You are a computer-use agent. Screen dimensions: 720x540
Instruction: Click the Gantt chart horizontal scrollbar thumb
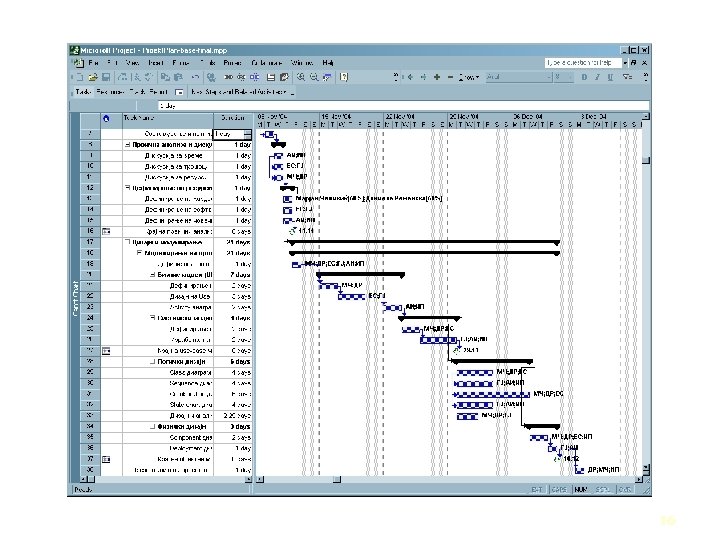pyautogui.click(x=337, y=479)
